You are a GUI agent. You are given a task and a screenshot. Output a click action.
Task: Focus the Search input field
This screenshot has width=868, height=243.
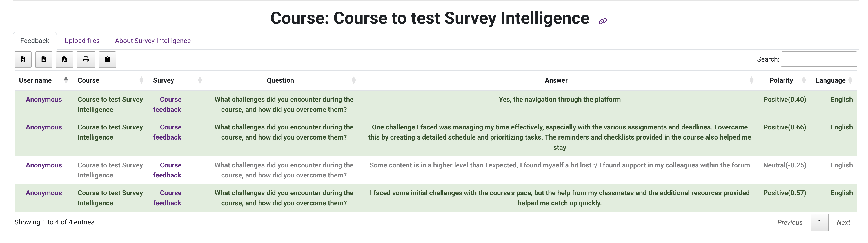818,59
